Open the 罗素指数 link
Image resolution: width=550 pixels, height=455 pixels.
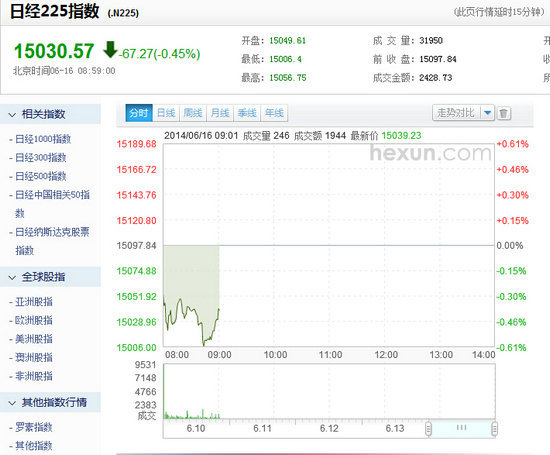pyautogui.click(x=34, y=428)
